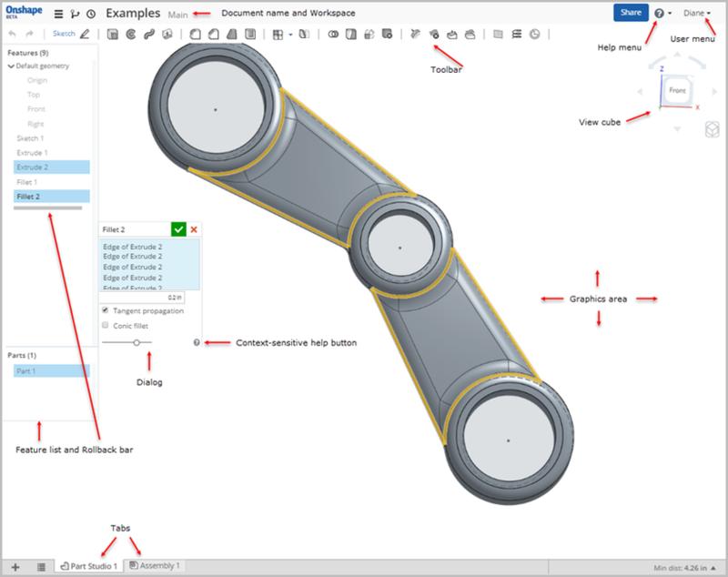The width and height of the screenshot is (728, 577).
Task: Click the Sketch button in toolbar
Action: click(64, 34)
